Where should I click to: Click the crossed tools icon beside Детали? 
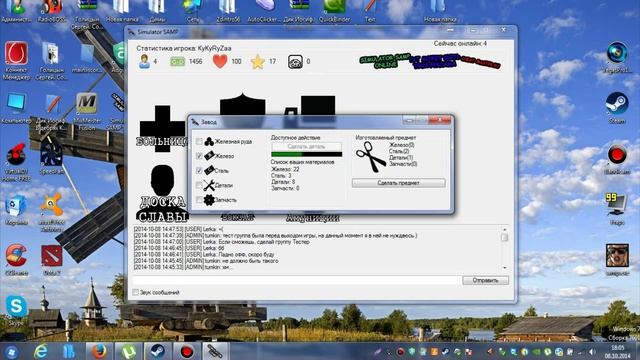pyautogui.click(x=209, y=185)
